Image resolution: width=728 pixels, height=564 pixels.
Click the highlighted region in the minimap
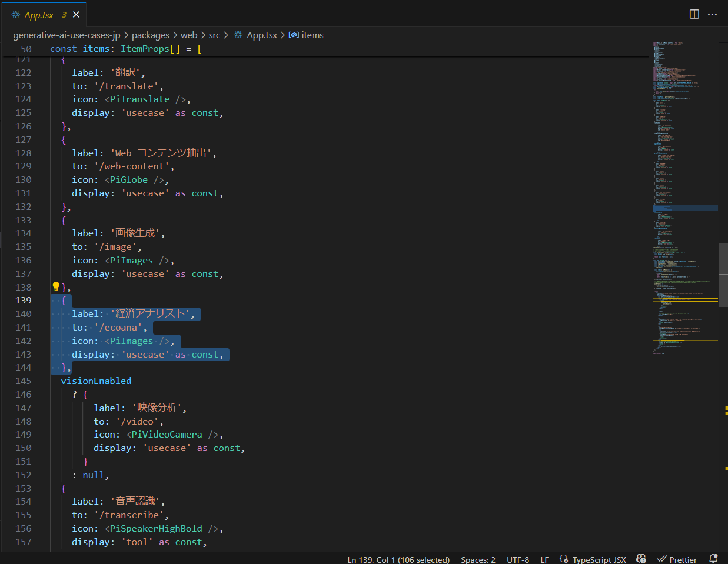pyautogui.click(x=685, y=208)
